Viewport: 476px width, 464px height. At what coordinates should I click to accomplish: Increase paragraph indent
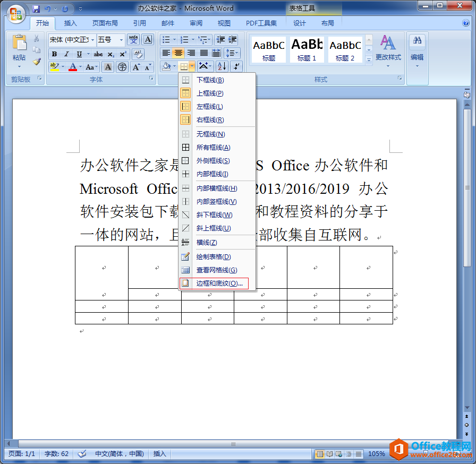233,40
